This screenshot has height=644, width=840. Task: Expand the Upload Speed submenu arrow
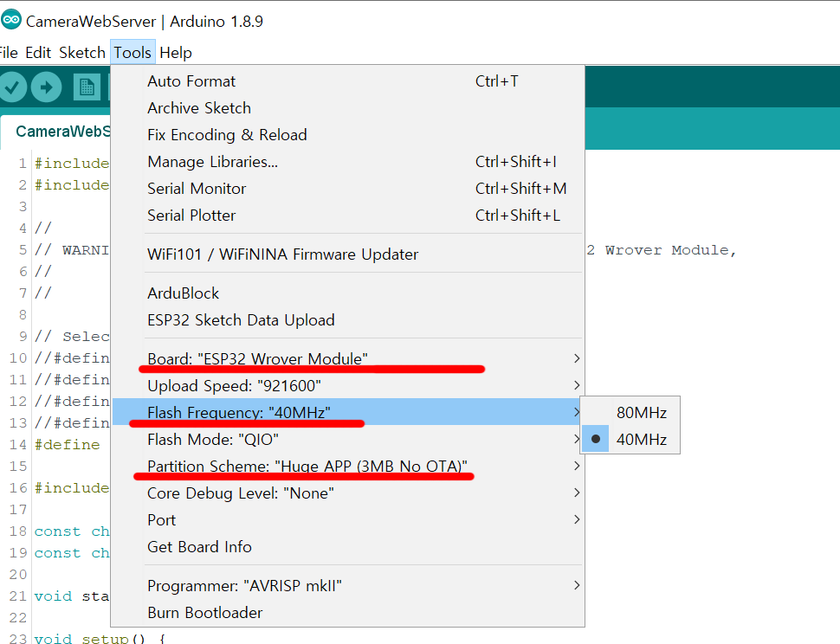(x=577, y=385)
